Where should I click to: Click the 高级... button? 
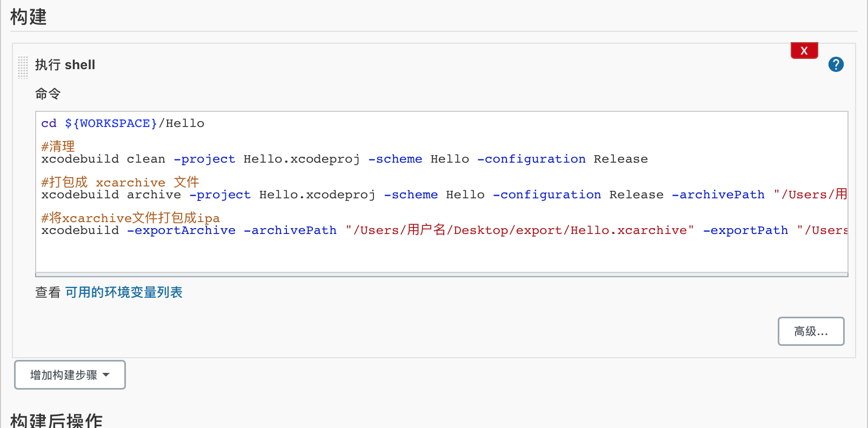point(811,331)
